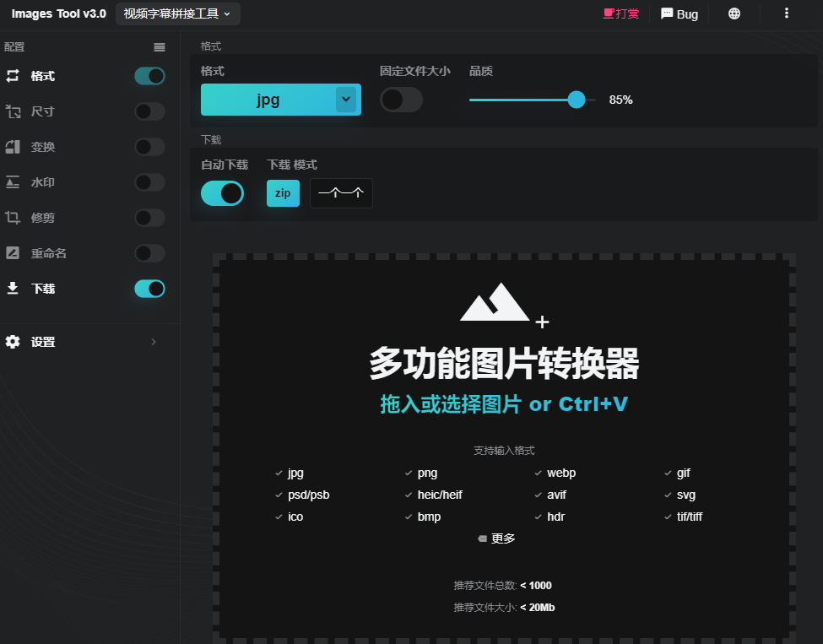Select the 格式 sidebar item
Viewport: 823px width, 644px height.
click(x=42, y=76)
